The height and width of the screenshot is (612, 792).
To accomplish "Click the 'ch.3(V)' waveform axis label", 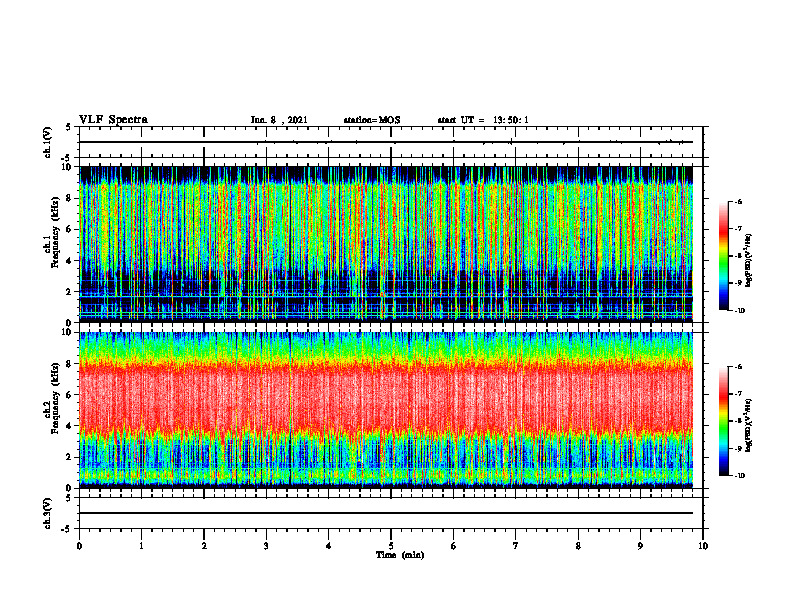I will (47, 513).
